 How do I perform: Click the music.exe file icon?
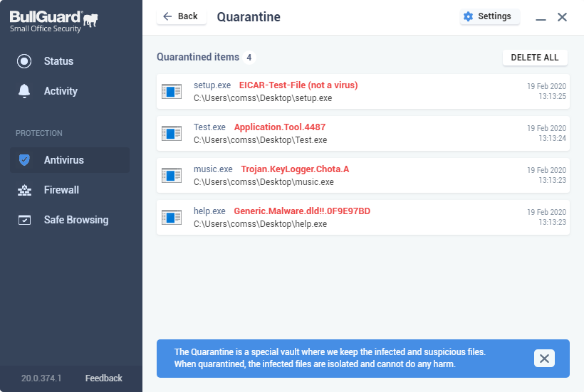pos(172,175)
